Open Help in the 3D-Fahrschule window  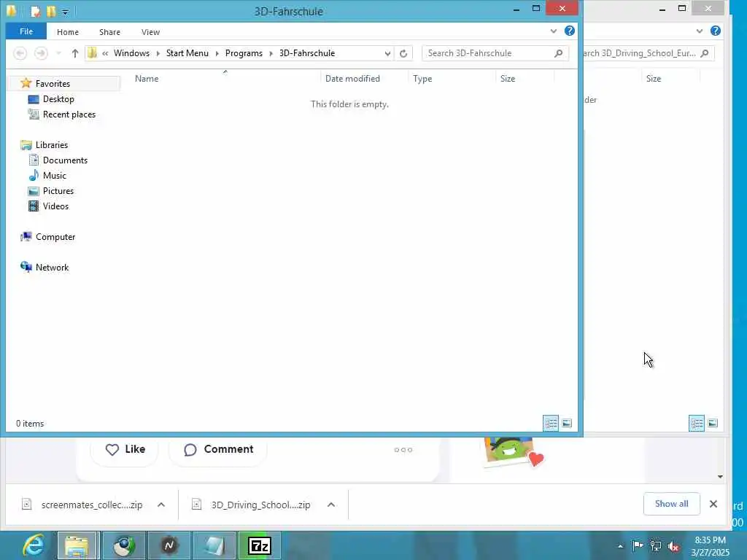569,31
